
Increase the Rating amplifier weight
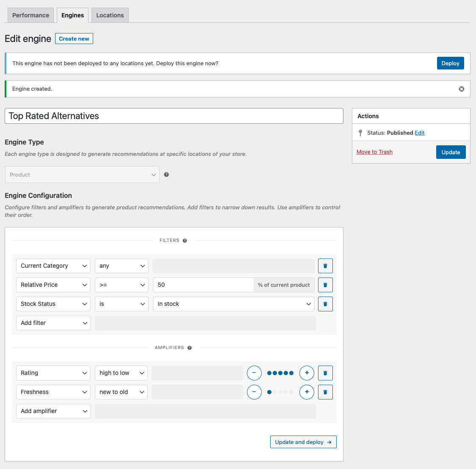point(307,373)
